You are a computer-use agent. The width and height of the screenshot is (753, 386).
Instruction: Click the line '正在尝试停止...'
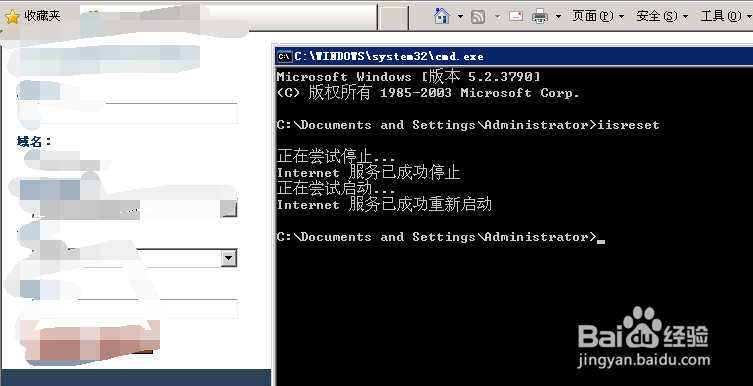coord(336,156)
